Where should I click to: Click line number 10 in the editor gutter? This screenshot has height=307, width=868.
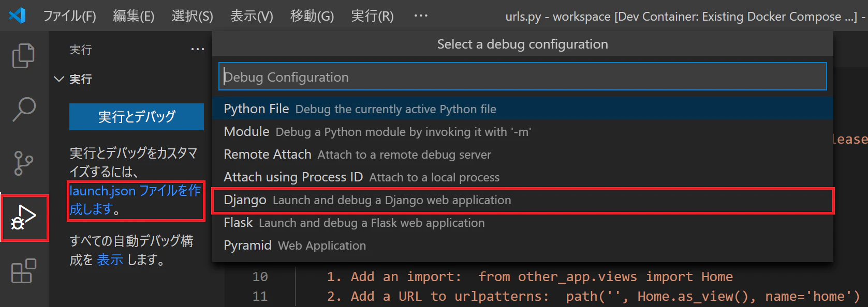pyautogui.click(x=260, y=277)
